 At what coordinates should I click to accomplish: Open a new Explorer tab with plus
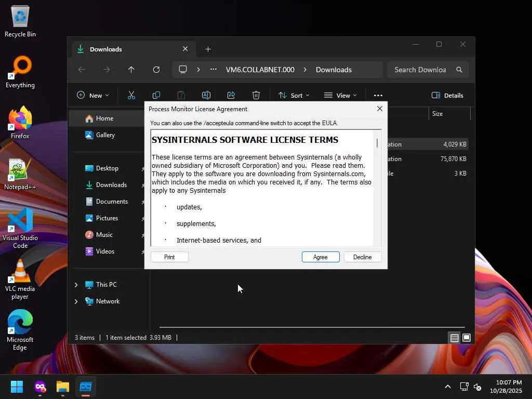208,49
